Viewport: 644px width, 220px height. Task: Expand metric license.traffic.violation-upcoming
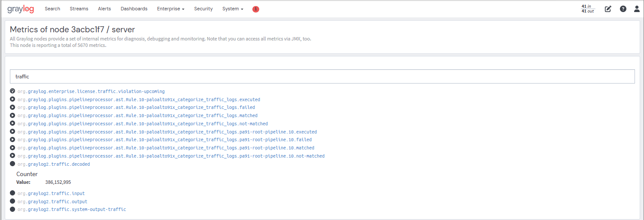(x=91, y=91)
